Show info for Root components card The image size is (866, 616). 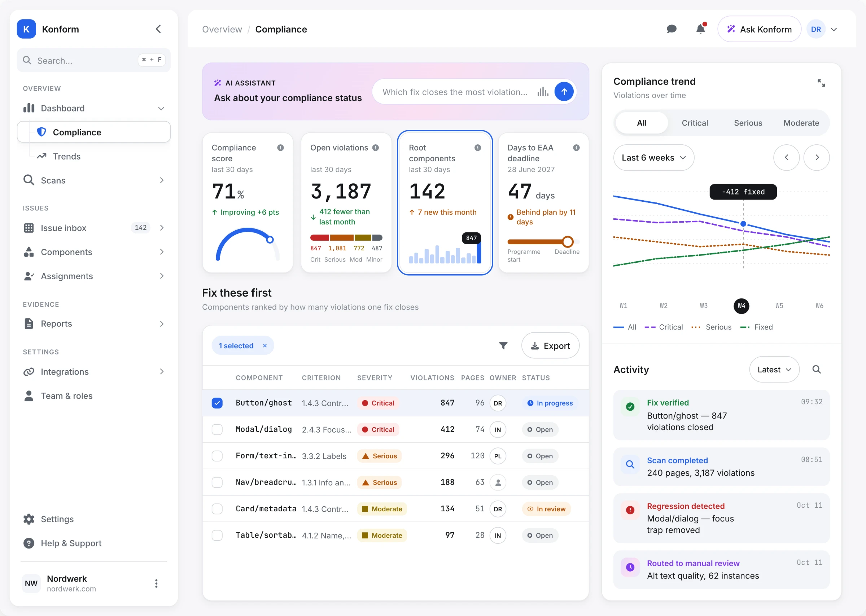pyautogui.click(x=478, y=148)
